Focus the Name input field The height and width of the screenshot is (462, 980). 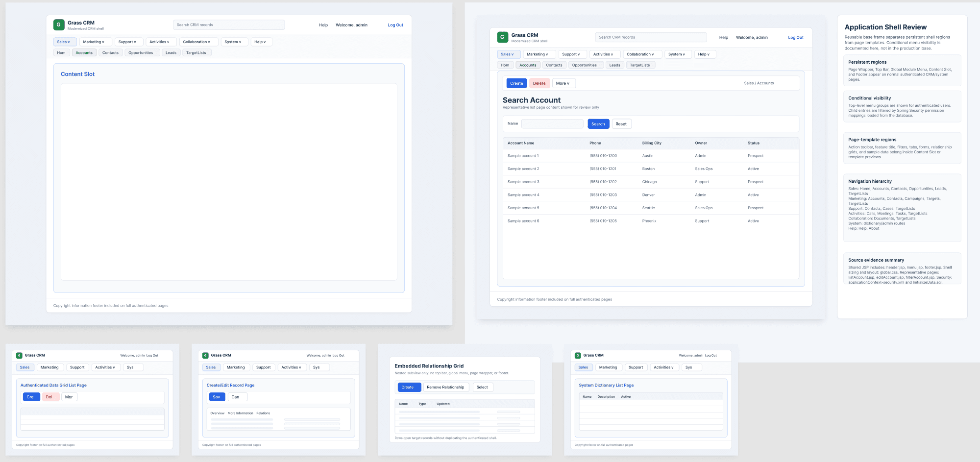[552, 124]
